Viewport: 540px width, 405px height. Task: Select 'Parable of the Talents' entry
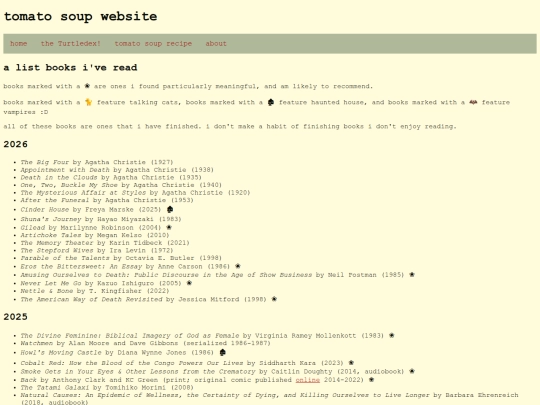pyautogui.click(x=121, y=258)
